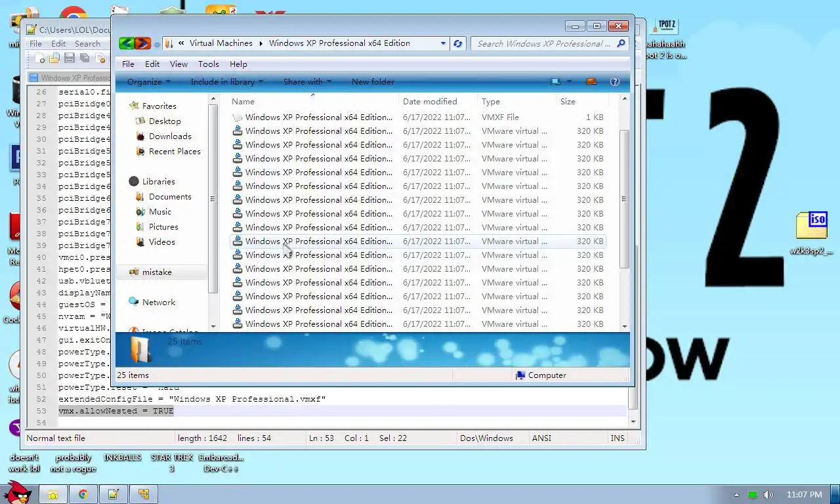Click New folder button
The height and width of the screenshot is (504, 840).
point(373,82)
